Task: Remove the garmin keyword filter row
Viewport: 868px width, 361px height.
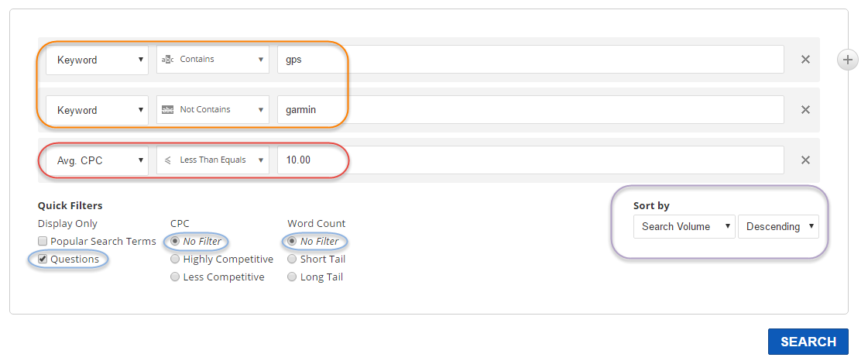Action: [805, 110]
